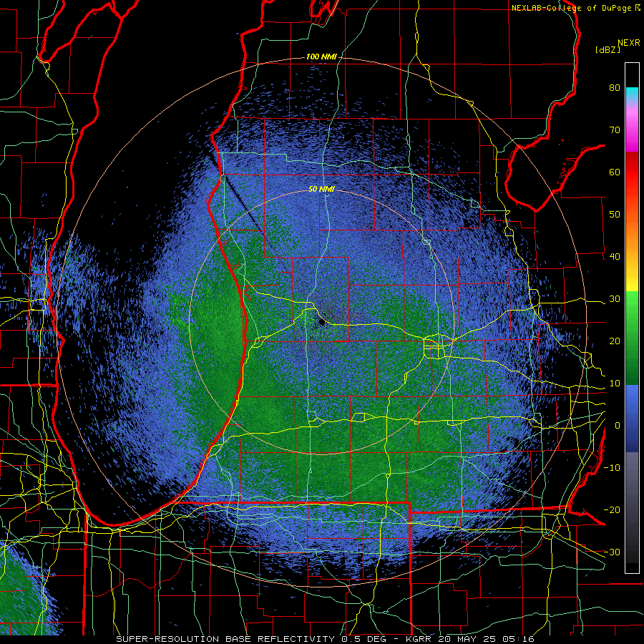The image size is (644, 644).
Task: Click the NEXR label above color scale
Action: click(x=629, y=43)
